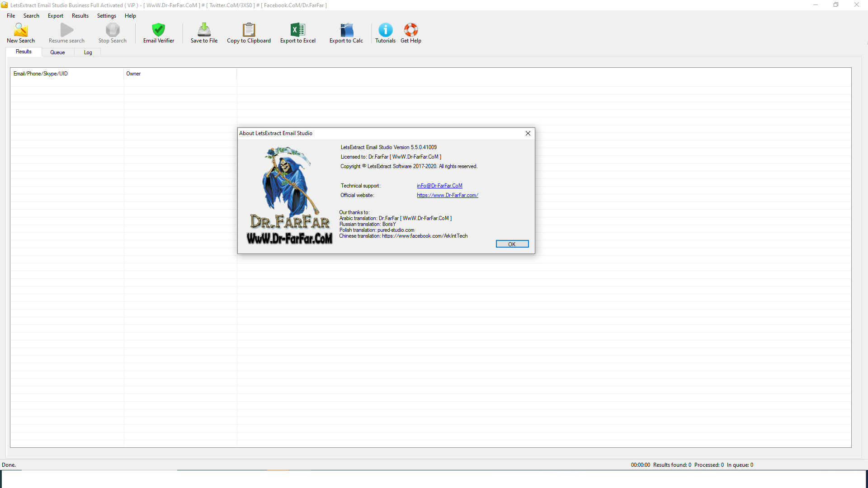
Task: Open the Export menu
Action: point(56,16)
